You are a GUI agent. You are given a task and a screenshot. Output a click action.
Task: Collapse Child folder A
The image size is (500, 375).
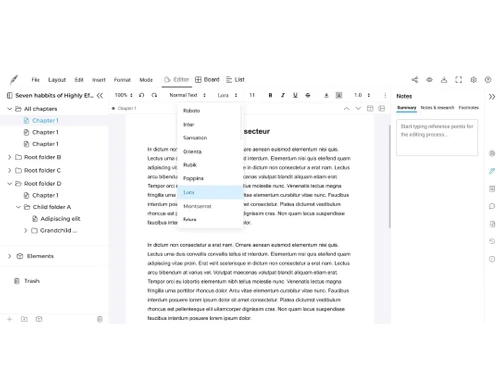click(18, 207)
